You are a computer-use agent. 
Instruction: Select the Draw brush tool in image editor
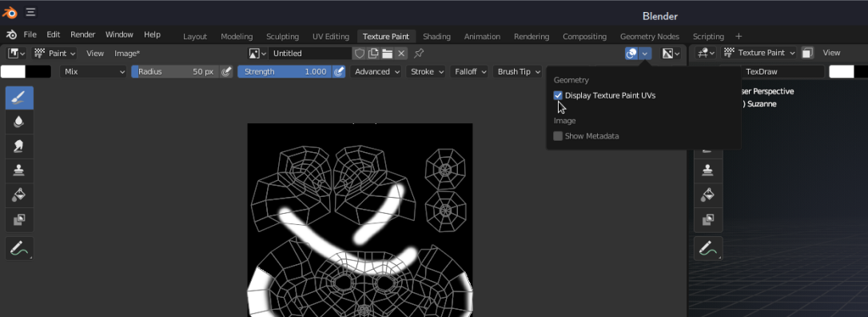tap(19, 98)
